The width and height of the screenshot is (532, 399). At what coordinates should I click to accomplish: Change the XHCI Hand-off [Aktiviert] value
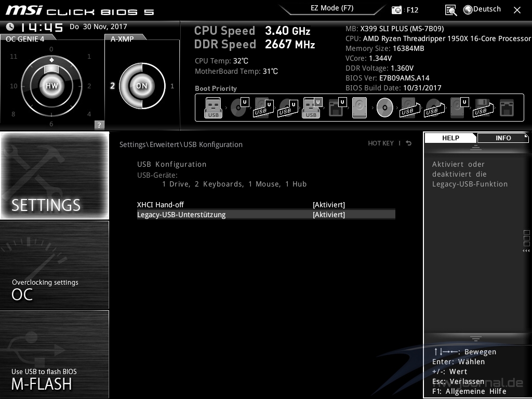[x=328, y=205]
